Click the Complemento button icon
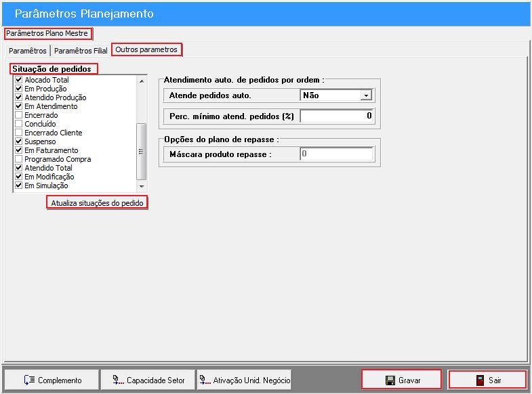The height and width of the screenshot is (394, 532). point(29,380)
